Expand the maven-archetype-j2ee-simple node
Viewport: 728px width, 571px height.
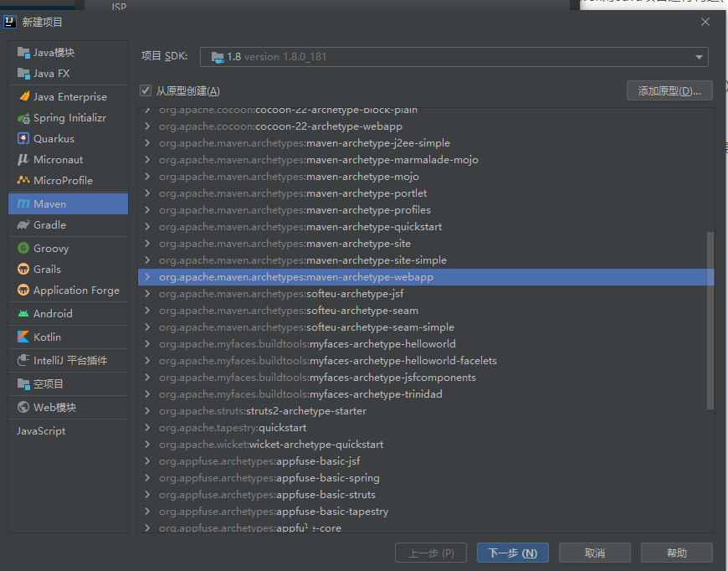[x=147, y=142]
